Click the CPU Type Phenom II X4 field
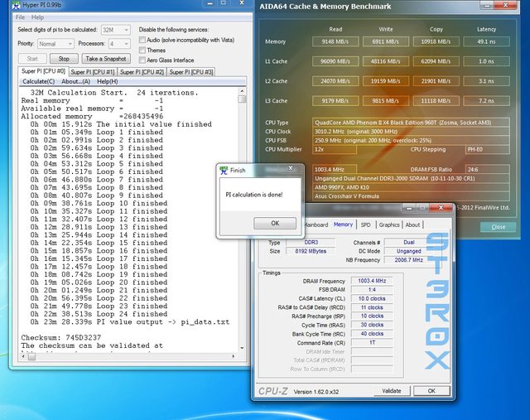Screen dimensions: 530x420 coord(411,123)
